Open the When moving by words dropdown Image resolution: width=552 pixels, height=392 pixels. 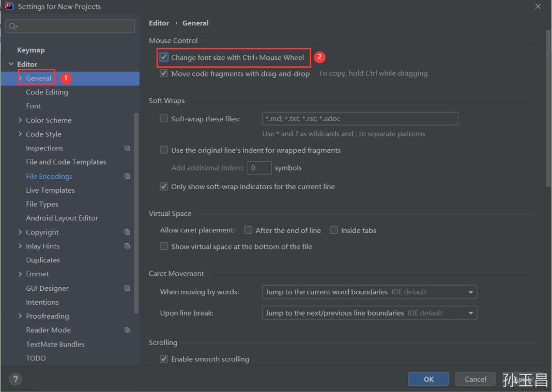471,292
